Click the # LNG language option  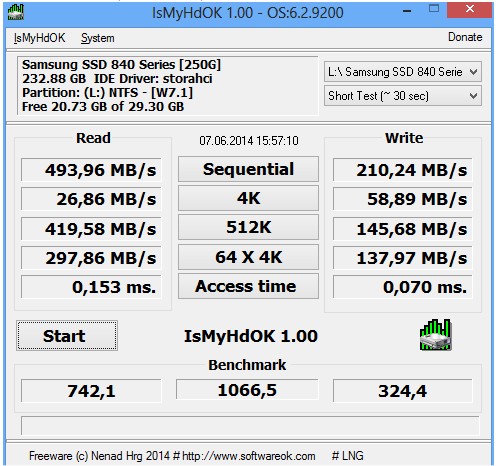[348, 456]
